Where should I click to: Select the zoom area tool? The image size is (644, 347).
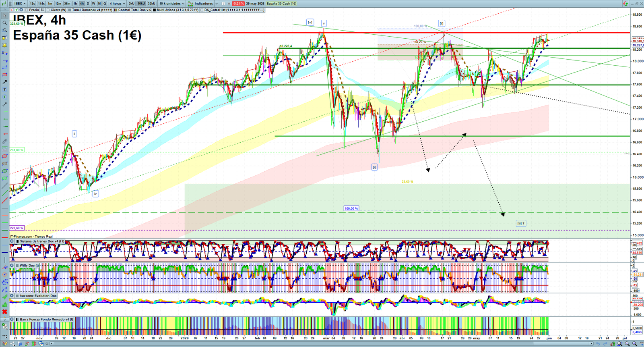[x=4, y=30]
